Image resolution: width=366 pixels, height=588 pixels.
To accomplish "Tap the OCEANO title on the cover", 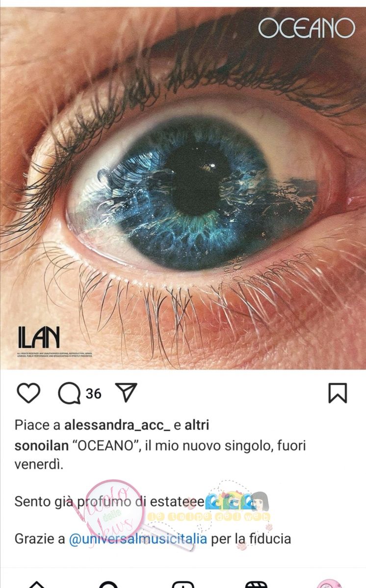I will tap(307, 28).
